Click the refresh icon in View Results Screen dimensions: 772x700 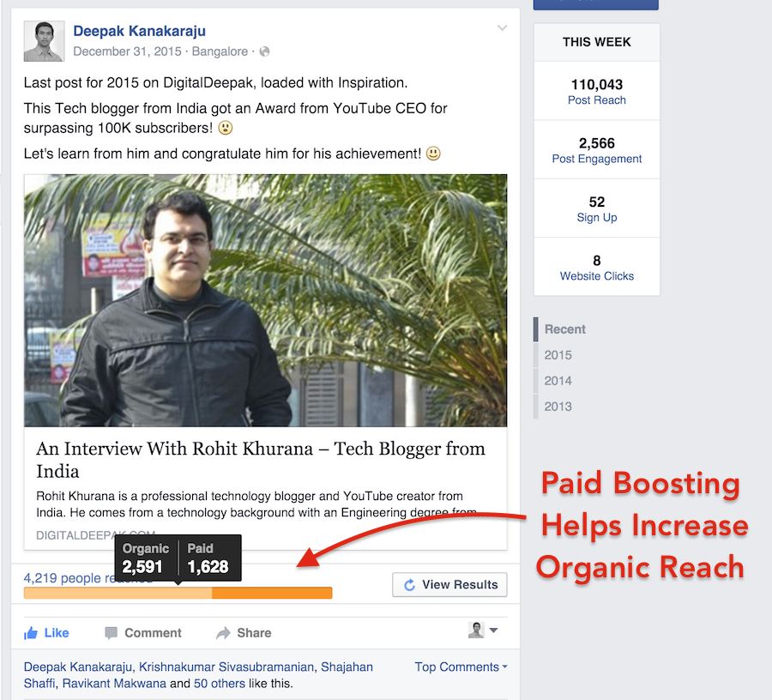coord(409,585)
